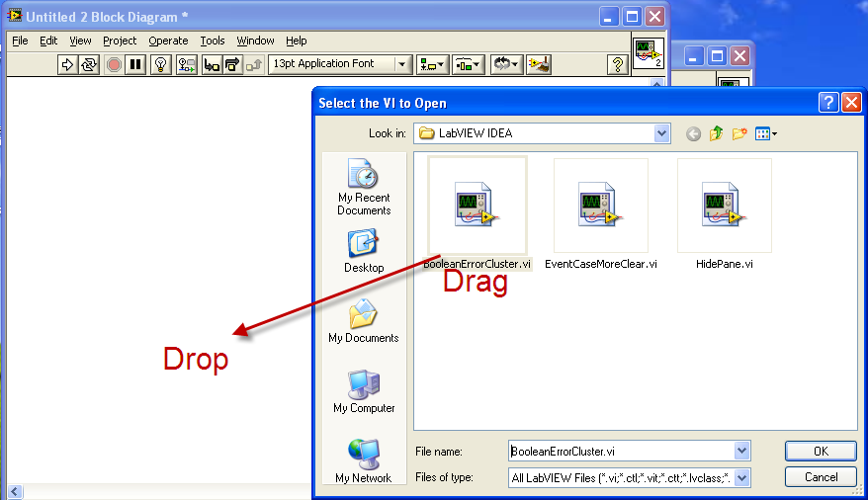Go to My Computer in places bar

pyautogui.click(x=364, y=391)
